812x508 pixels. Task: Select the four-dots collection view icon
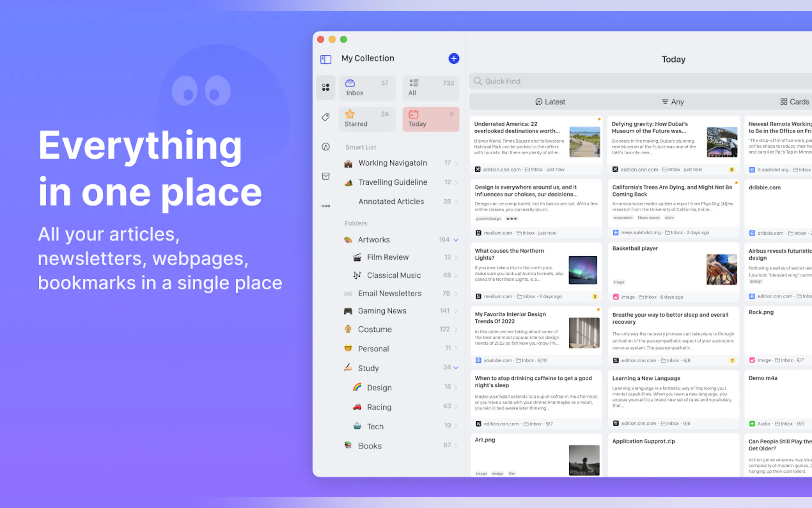click(x=325, y=87)
